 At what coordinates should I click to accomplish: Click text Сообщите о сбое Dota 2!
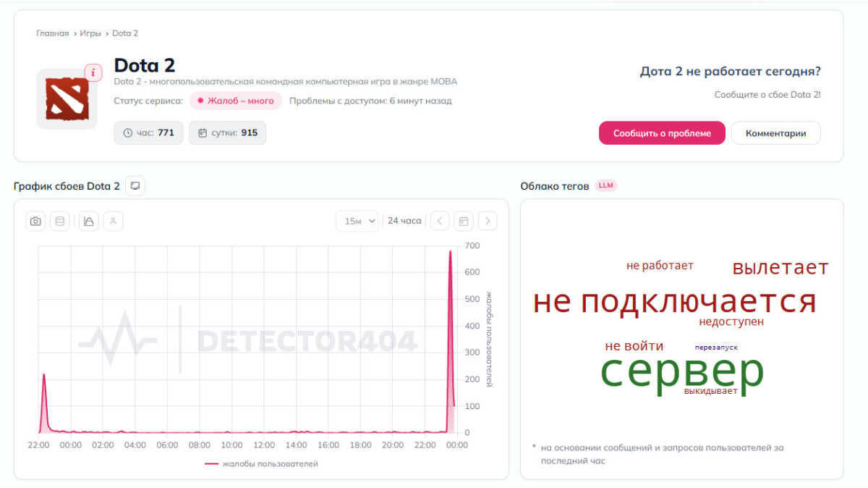(767, 95)
